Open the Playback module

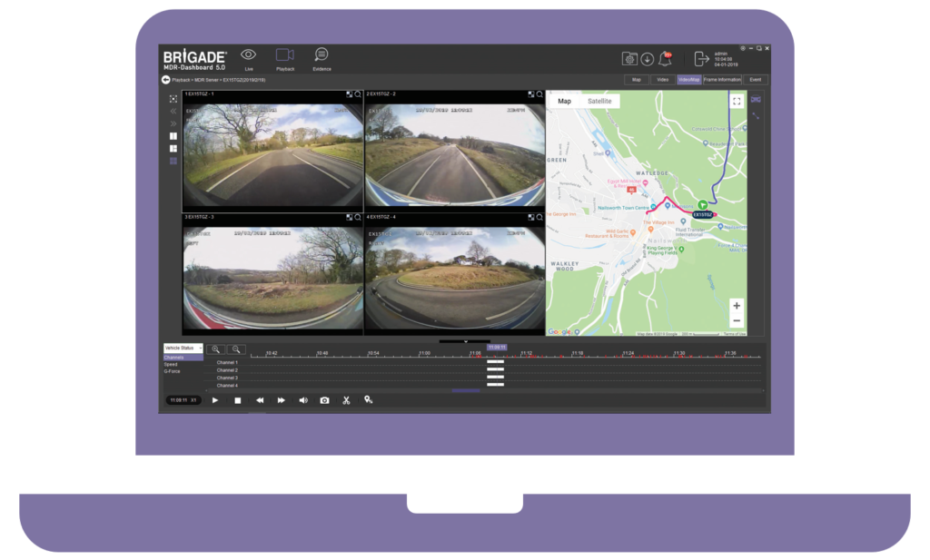point(285,59)
